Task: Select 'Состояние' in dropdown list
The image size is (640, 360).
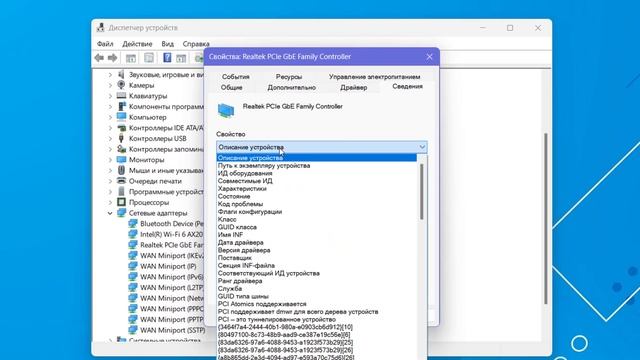Action: (x=316, y=196)
